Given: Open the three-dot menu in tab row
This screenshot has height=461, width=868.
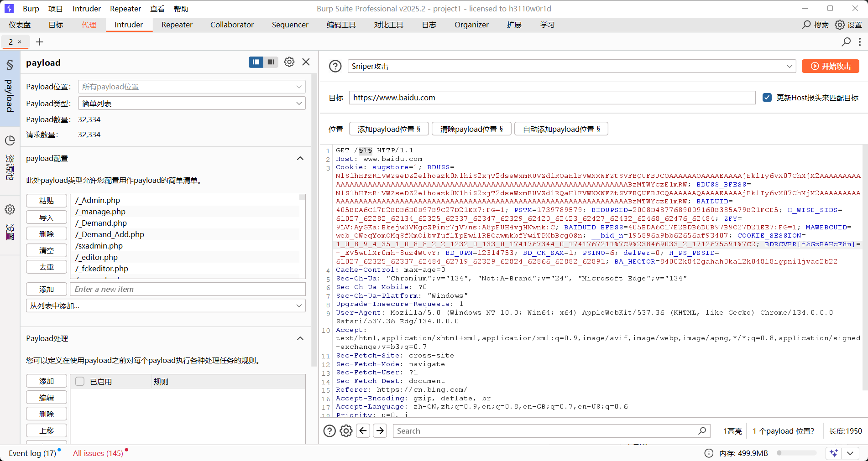Looking at the screenshot, I should pos(860,42).
